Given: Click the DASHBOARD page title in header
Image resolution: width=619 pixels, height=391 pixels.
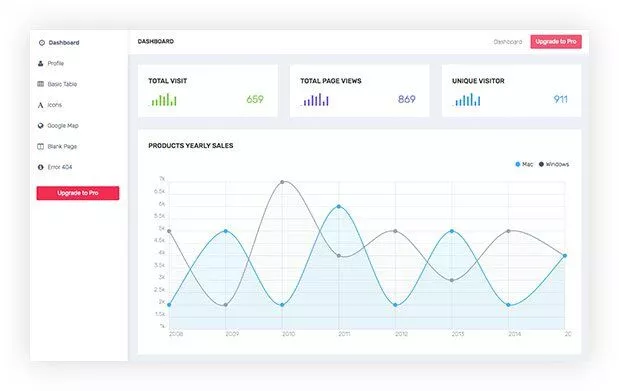Looking at the screenshot, I should 156,41.
